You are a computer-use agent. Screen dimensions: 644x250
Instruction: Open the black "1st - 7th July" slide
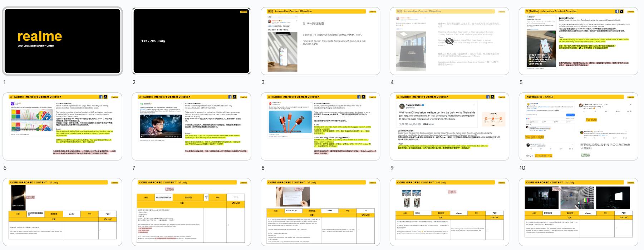click(x=191, y=41)
